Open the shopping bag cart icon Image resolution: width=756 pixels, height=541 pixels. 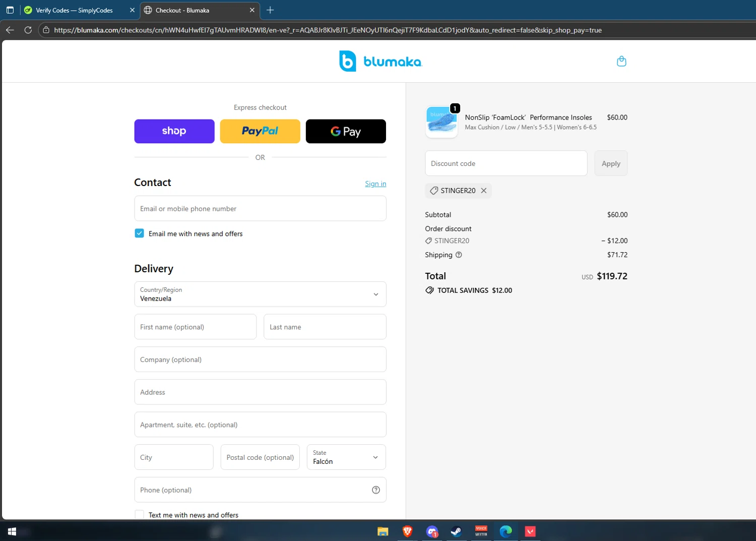(x=621, y=61)
